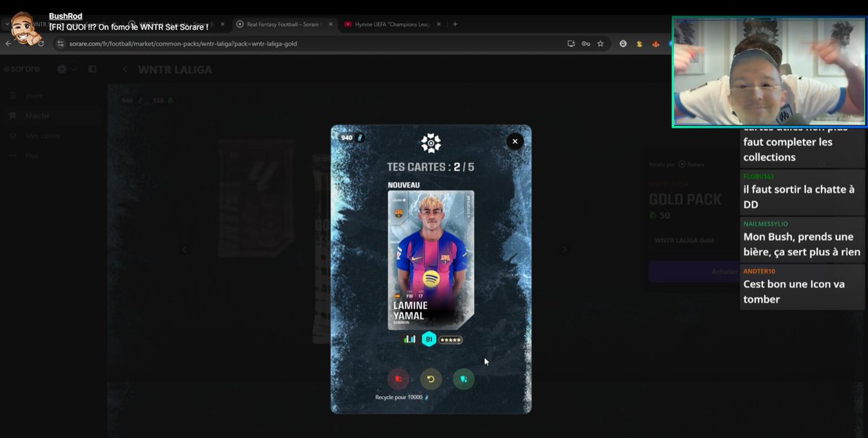
Task: Click the yellow extension icon in toolbar
Action: pyautogui.click(x=639, y=43)
